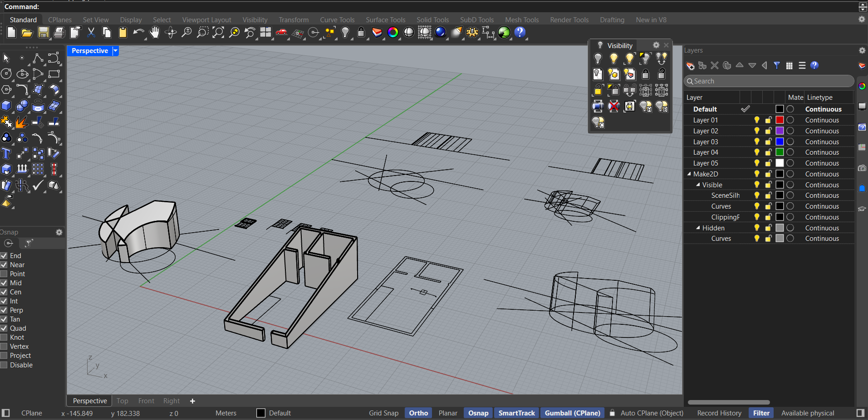This screenshot has width=868, height=420.
Task: Switch to the Curve Tools toolbar tab
Action: pyautogui.click(x=337, y=20)
